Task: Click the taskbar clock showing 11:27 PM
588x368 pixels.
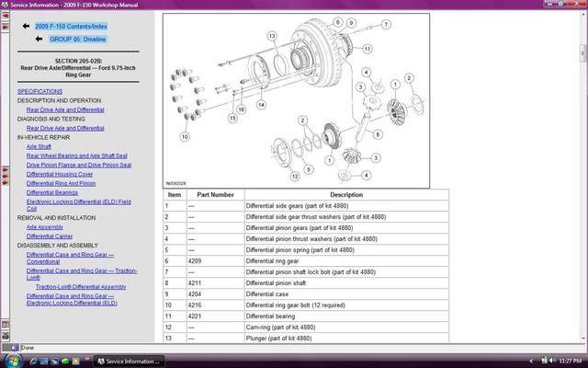Action: tap(570, 362)
